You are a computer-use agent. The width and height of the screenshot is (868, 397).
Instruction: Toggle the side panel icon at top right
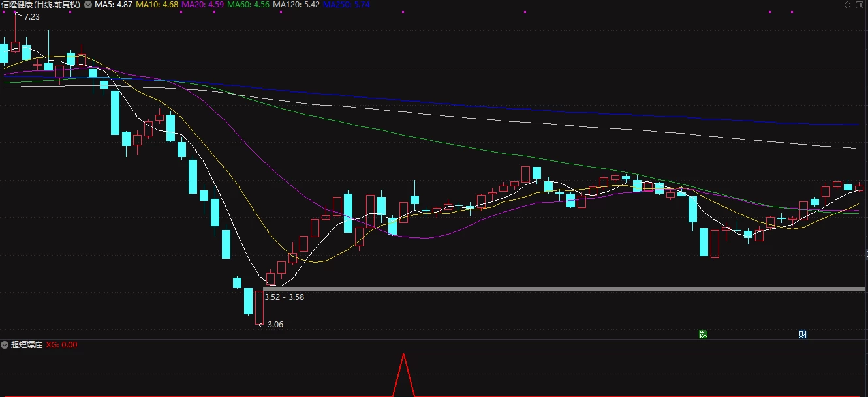(x=860, y=5)
